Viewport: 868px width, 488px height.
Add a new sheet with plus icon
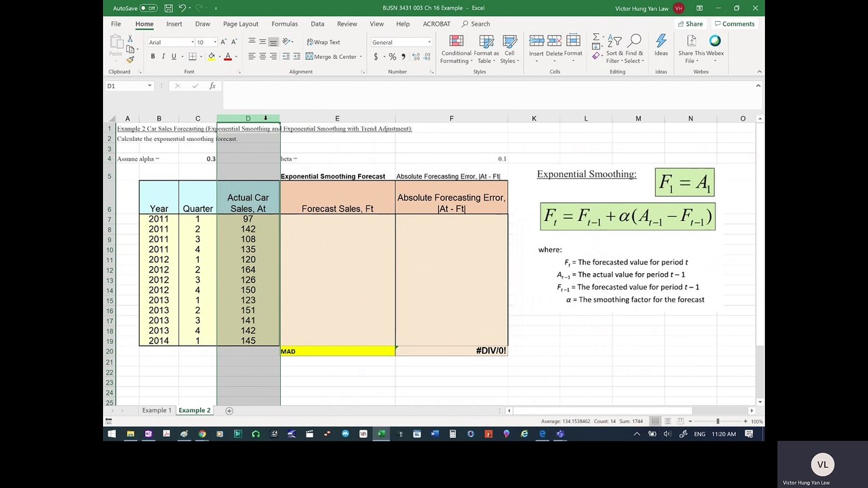click(x=229, y=411)
